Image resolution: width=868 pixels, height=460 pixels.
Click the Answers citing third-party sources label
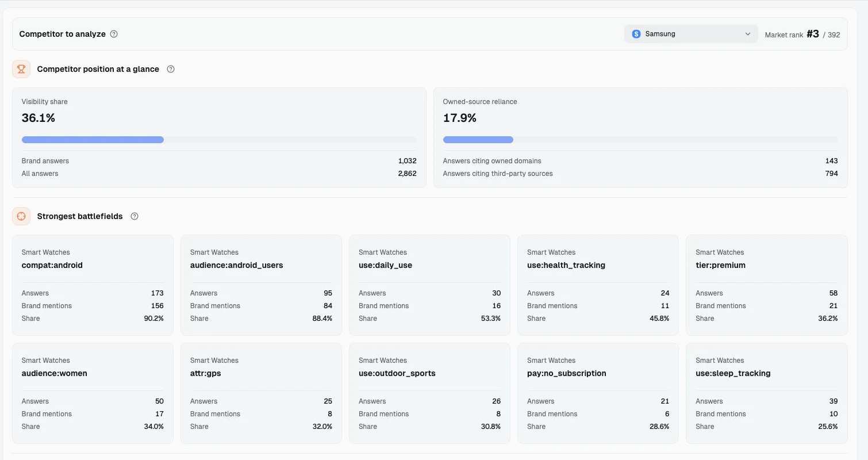pos(498,174)
